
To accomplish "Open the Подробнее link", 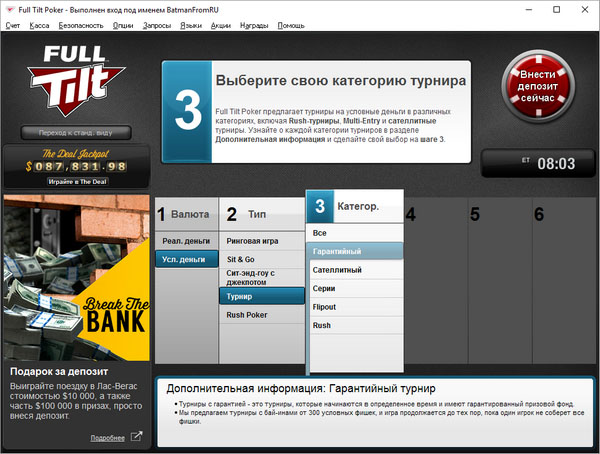I will [x=108, y=438].
